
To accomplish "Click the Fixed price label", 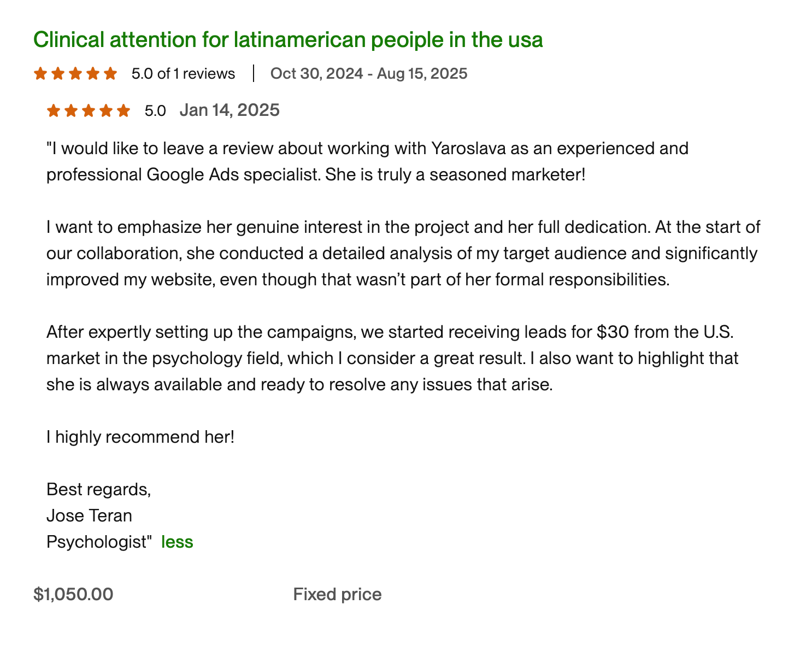I will pos(337,594).
